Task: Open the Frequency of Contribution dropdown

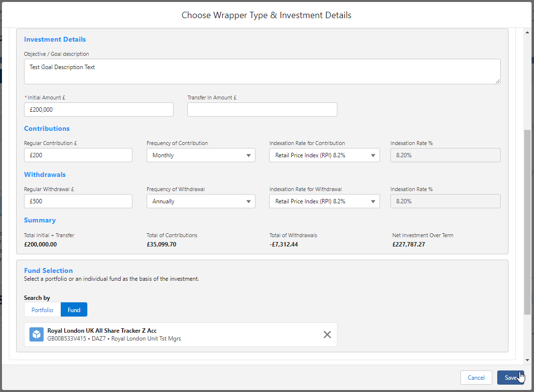Action: pyautogui.click(x=201, y=155)
